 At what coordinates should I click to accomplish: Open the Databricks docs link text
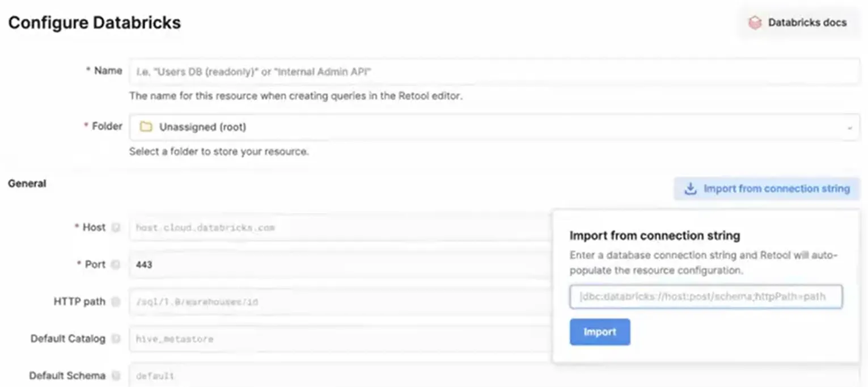(807, 23)
